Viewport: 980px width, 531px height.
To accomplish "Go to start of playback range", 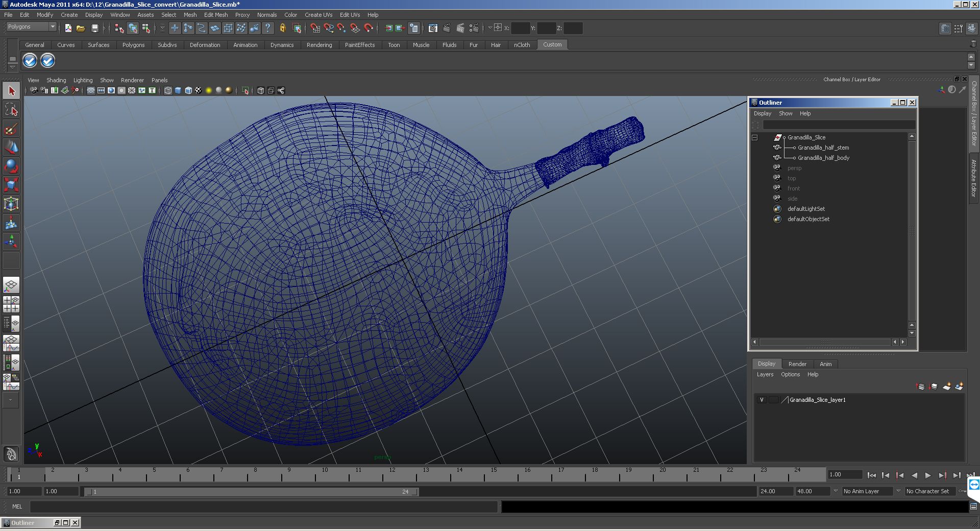I will point(871,475).
